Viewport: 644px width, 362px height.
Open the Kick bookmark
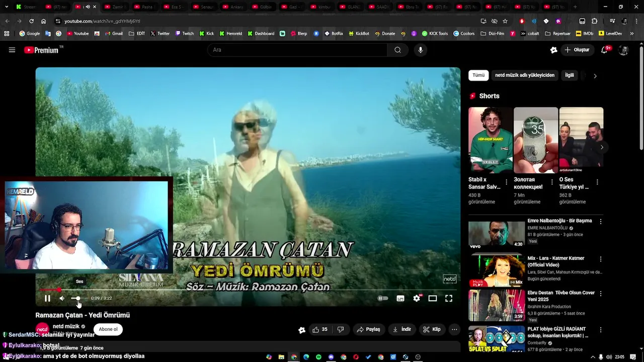click(x=206, y=34)
